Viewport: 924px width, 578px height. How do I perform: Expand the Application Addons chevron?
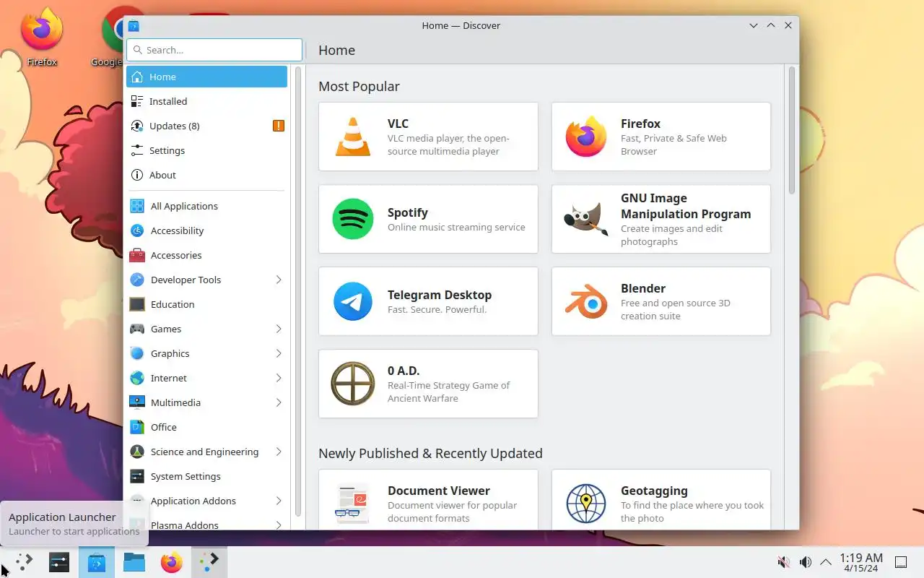click(x=279, y=501)
